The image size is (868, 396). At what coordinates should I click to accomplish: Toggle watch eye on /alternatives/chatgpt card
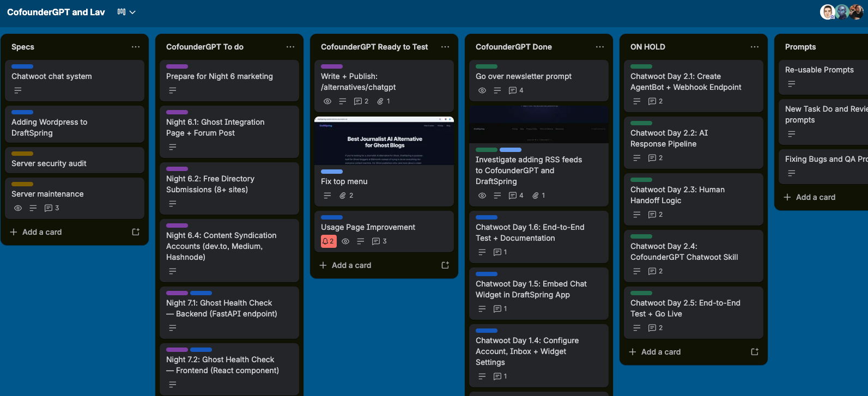(327, 101)
